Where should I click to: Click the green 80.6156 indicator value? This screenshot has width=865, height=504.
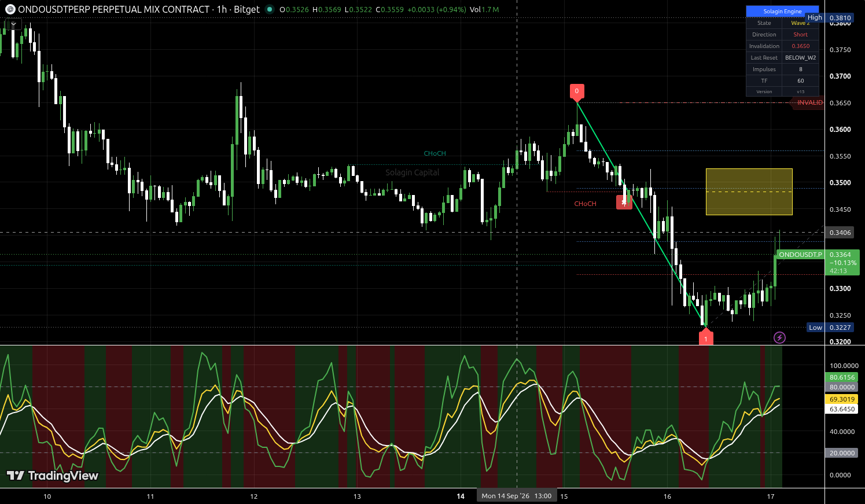click(x=842, y=377)
